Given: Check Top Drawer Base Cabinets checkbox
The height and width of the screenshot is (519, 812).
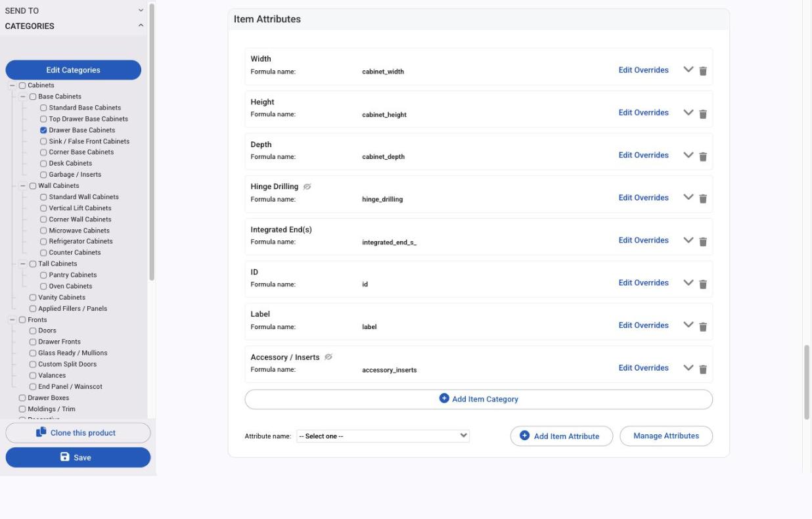Looking at the screenshot, I should [x=43, y=119].
